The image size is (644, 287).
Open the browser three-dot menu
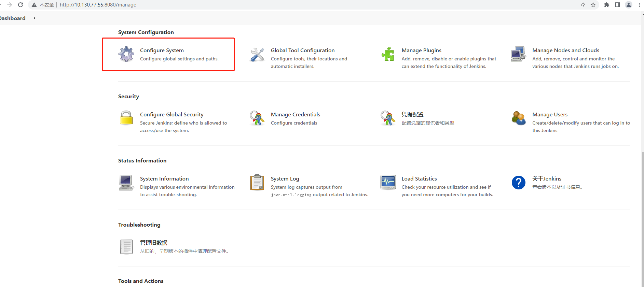click(640, 5)
